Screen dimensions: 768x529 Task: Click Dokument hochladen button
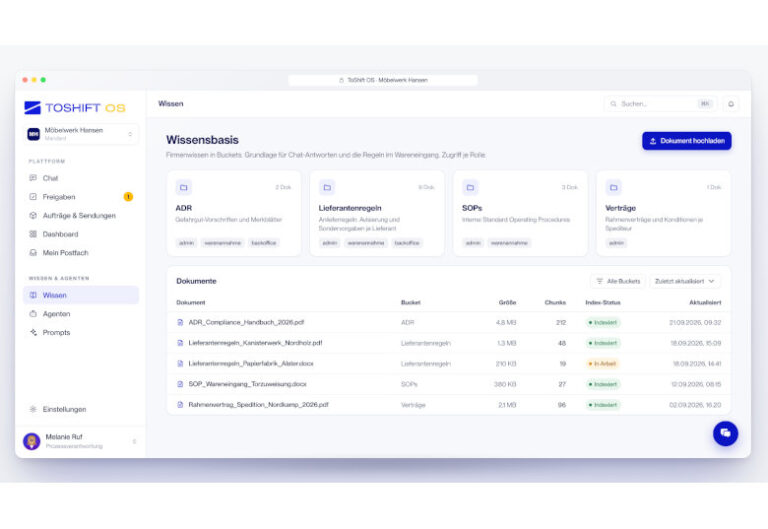(x=687, y=141)
